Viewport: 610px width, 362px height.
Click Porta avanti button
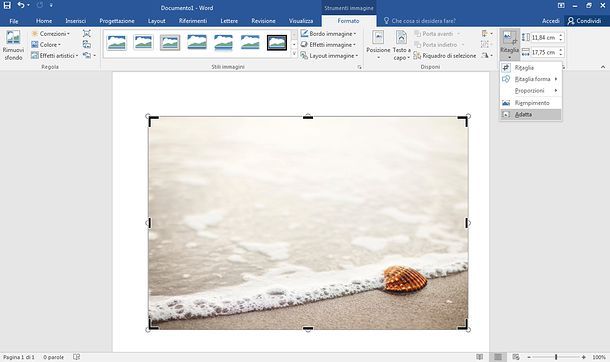coord(437,34)
